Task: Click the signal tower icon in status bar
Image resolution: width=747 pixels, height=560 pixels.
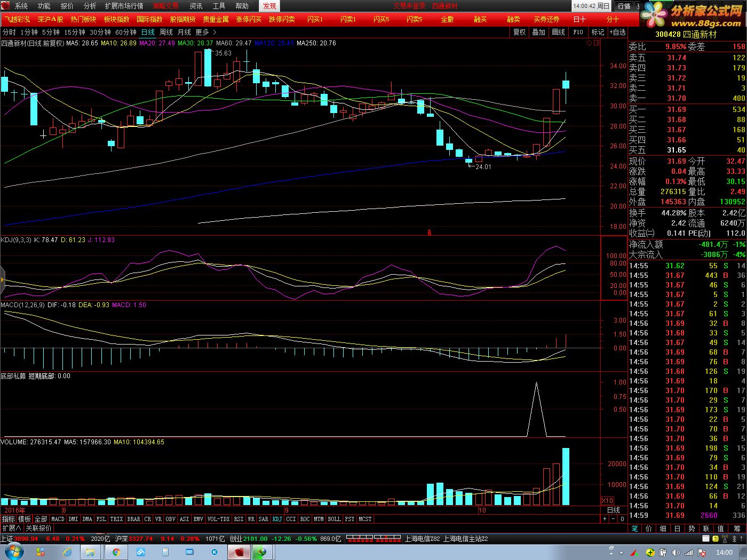Action: (x=725, y=539)
